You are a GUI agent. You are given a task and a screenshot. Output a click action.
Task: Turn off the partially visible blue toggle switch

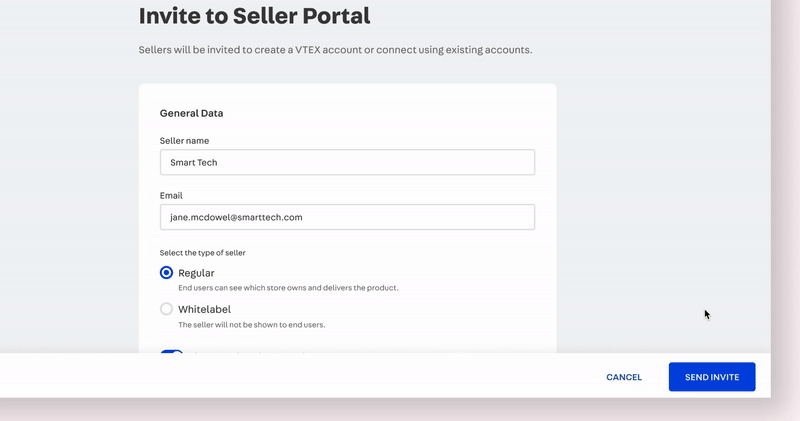(x=171, y=353)
